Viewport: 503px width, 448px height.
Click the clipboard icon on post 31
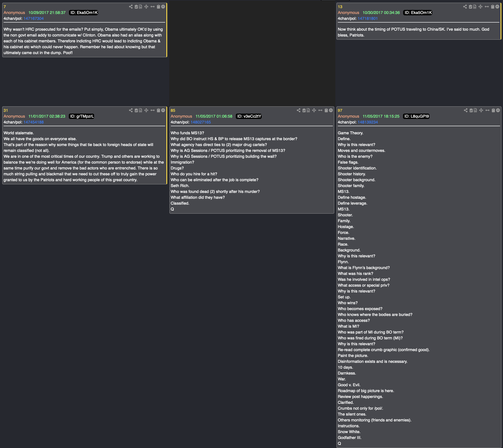coord(159,110)
